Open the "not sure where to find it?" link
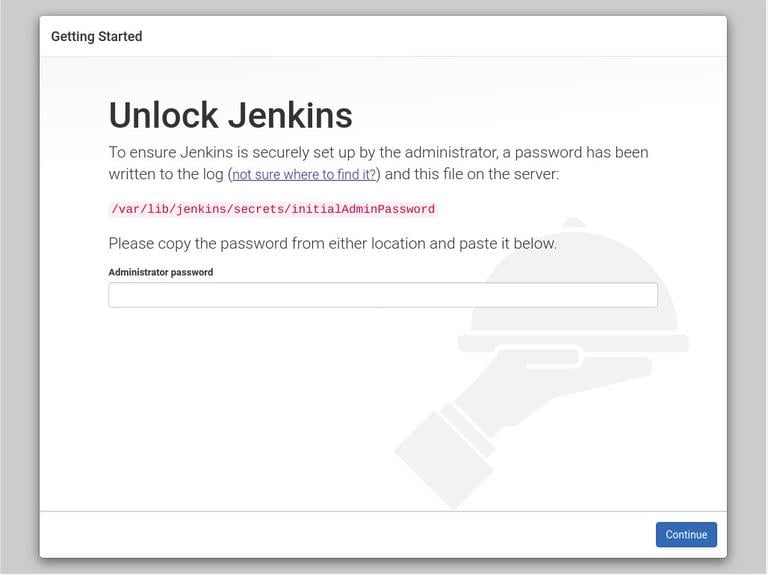This screenshot has width=768, height=575. click(304, 174)
